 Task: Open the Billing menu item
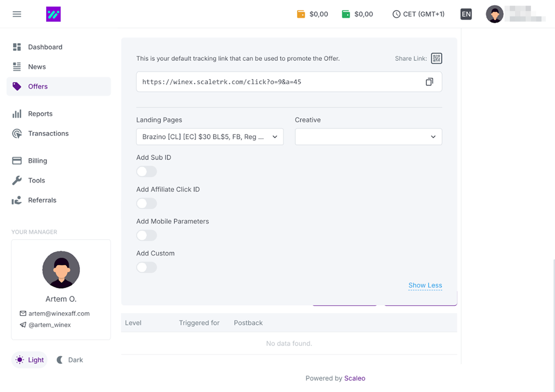pyautogui.click(x=38, y=161)
